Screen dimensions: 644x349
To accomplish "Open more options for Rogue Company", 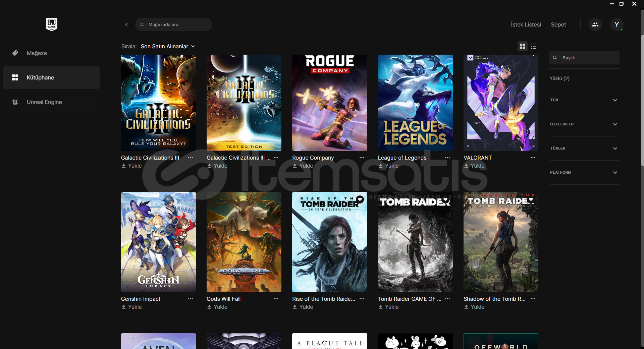I will 362,158.
